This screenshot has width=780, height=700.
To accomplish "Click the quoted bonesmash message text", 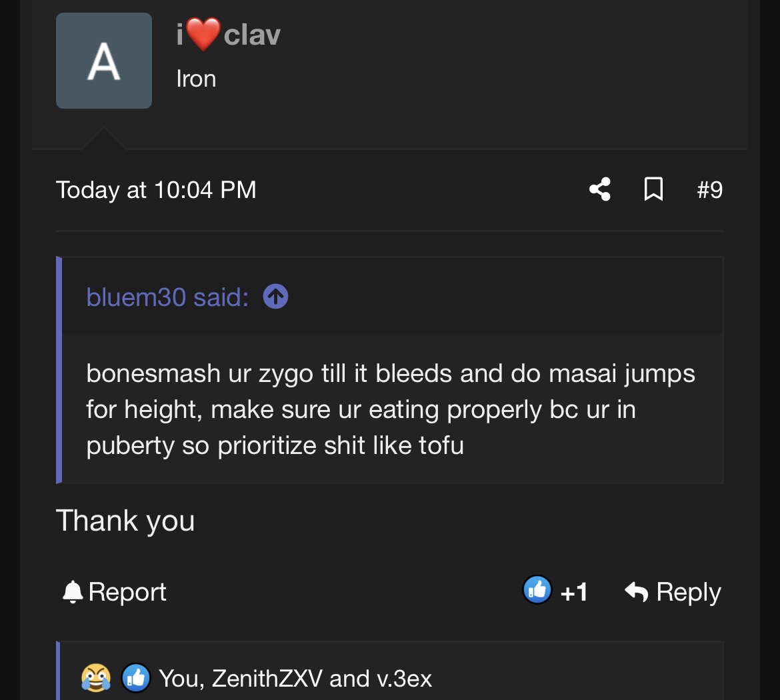I will pyautogui.click(x=391, y=409).
